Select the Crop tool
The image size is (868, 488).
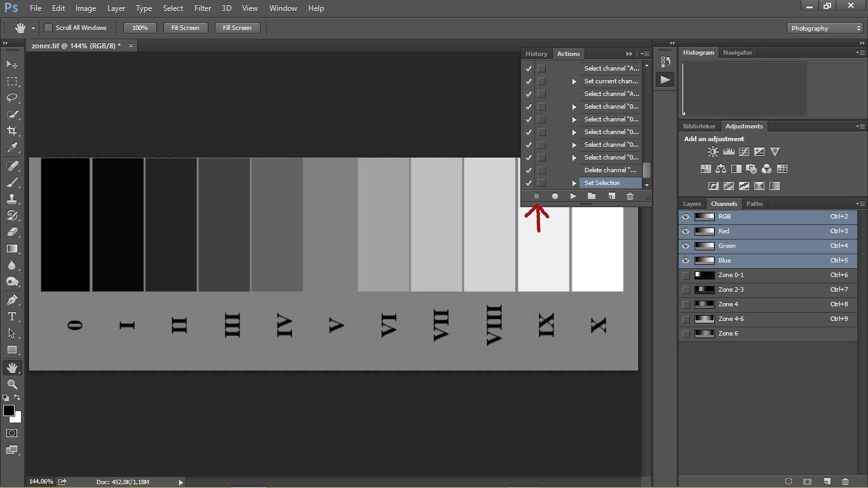point(12,131)
